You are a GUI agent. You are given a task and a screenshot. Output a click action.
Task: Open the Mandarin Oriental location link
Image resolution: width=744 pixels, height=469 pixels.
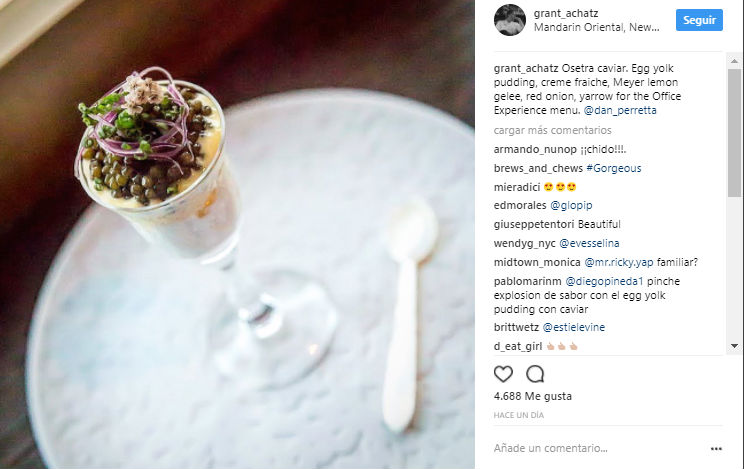point(596,27)
